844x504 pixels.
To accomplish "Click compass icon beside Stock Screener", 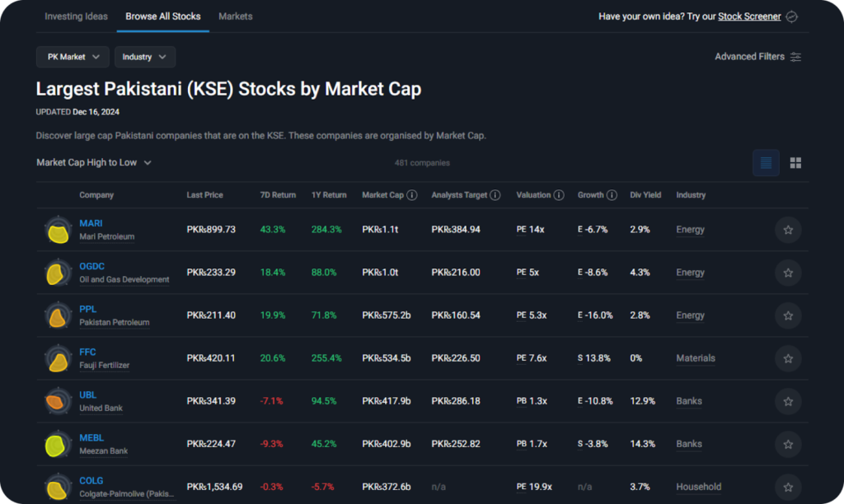I will pyautogui.click(x=792, y=16).
